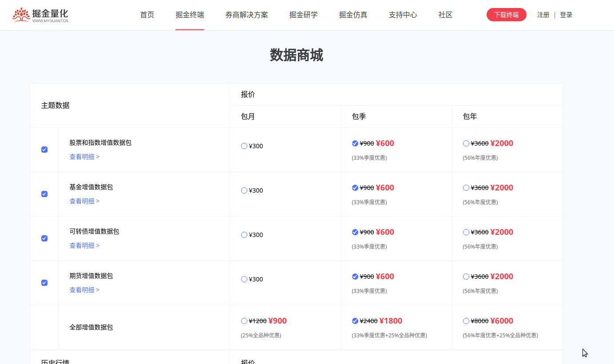Visit the 社区 section
Viewport: 614px width, 364px height.
(x=445, y=15)
